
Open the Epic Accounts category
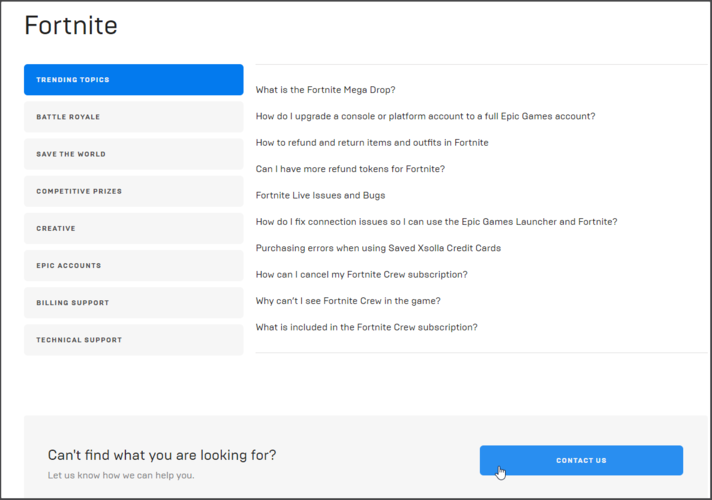[134, 266]
